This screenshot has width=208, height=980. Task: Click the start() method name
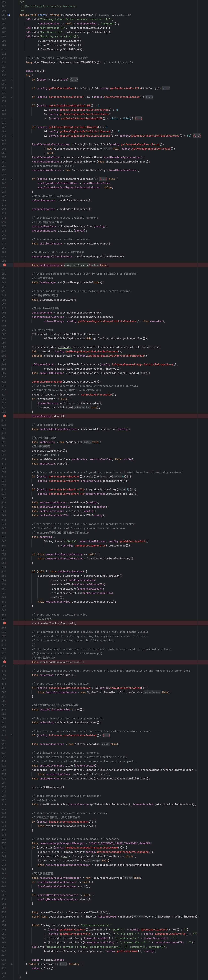[42, 15]
